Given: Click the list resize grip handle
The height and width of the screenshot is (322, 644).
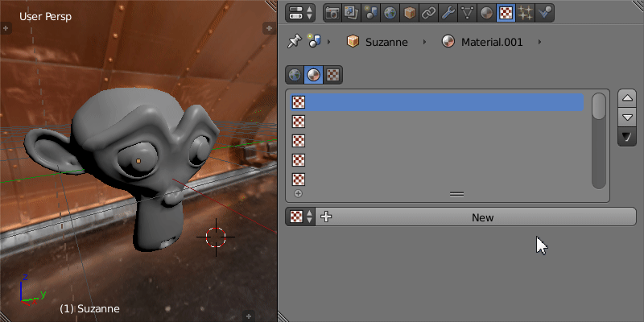Looking at the screenshot, I should point(456,194).
